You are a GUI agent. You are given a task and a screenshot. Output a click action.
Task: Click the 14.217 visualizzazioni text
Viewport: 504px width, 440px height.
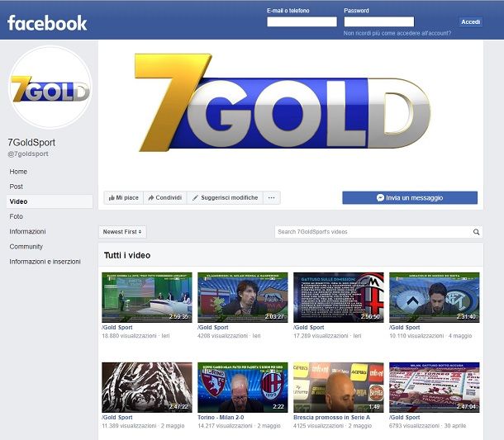coord(225,425)
